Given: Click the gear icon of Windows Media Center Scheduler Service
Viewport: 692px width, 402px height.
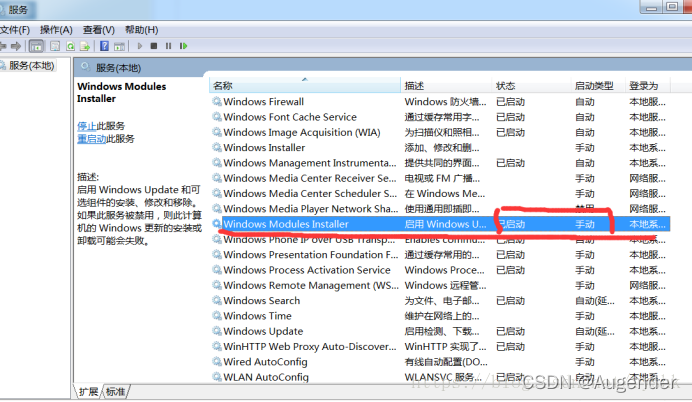Looking at the screenshot, I should (x=217, y=193).
